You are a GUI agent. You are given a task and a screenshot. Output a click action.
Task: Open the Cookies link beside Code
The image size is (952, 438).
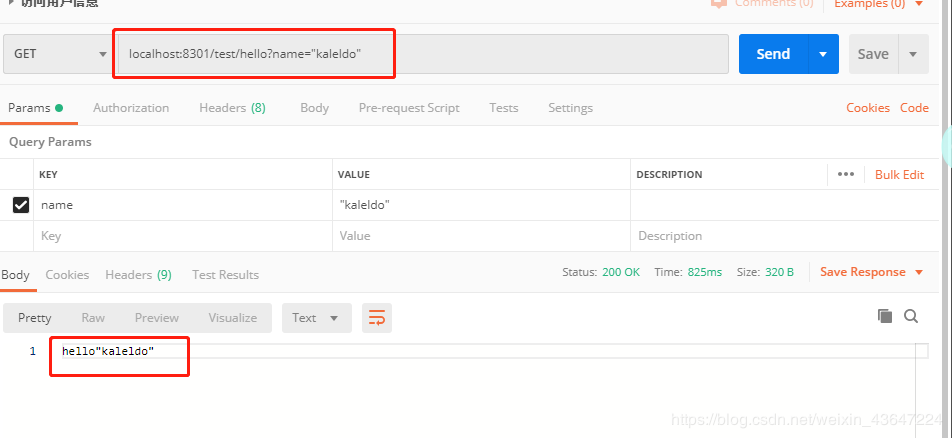click(868, 108)
